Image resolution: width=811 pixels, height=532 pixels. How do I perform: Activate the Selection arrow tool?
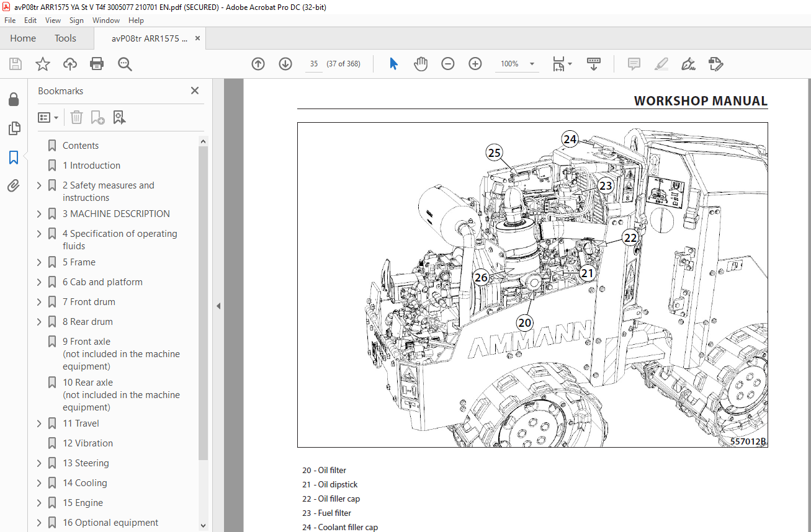tap(393, 64)
